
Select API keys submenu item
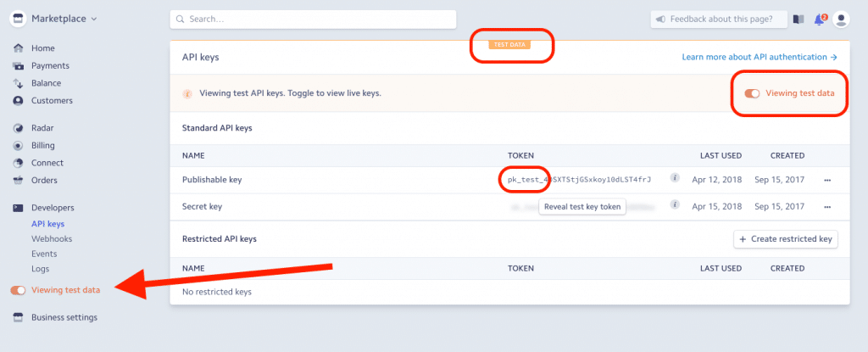click(x=47, y=224)
